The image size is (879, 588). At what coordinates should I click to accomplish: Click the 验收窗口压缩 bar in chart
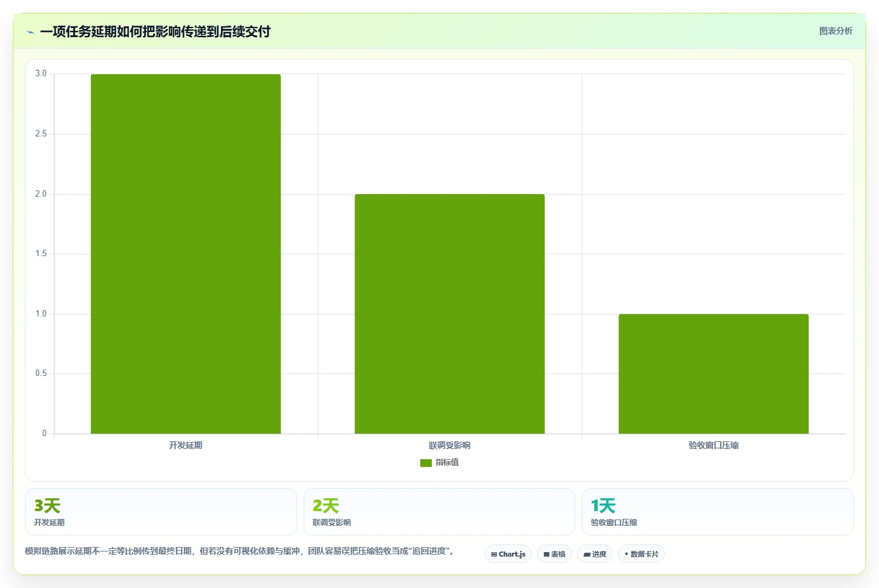pyautogui.click(x=714, y=373)
